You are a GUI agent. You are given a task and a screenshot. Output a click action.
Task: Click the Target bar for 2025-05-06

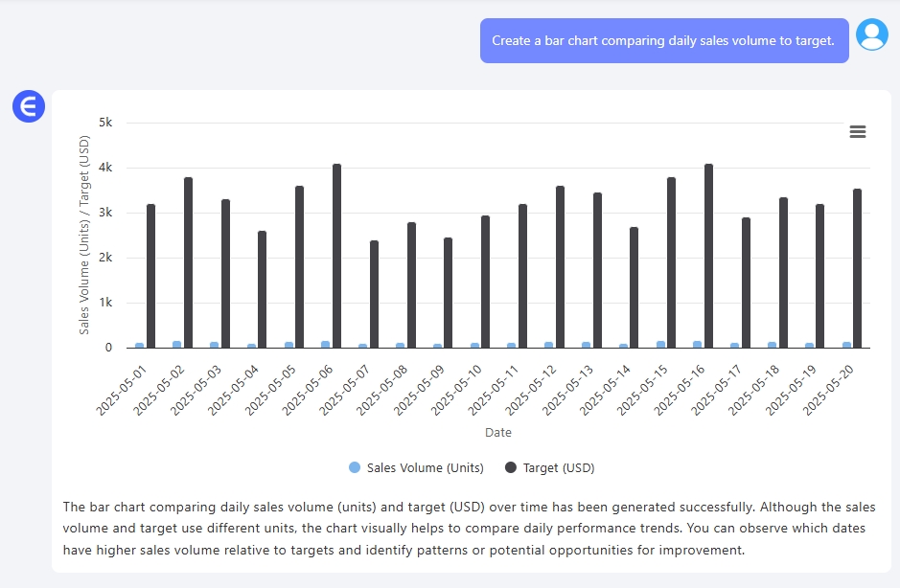pos(336,256)
